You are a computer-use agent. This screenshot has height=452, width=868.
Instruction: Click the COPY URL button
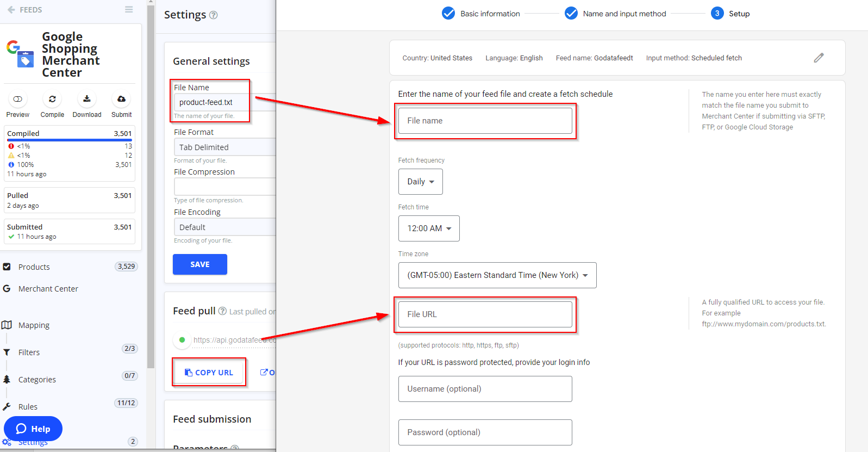(209, 373)
